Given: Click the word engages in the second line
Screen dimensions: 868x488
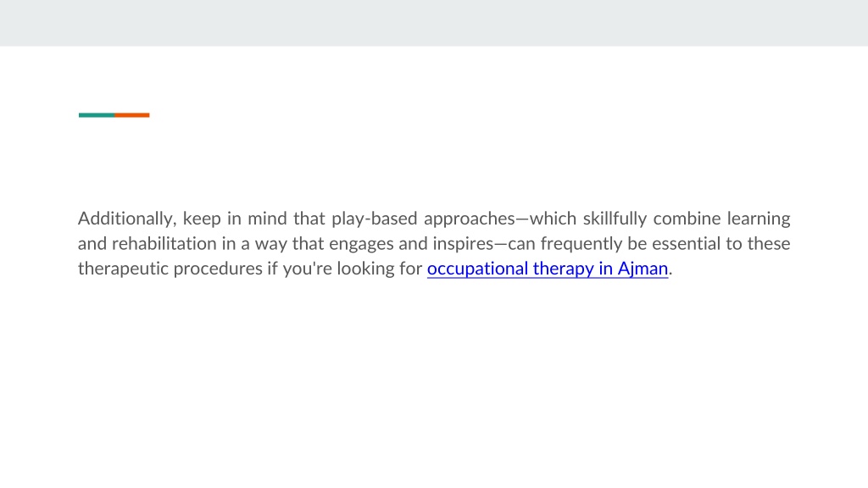Looking at the screenshot, I should coord(361,243).
